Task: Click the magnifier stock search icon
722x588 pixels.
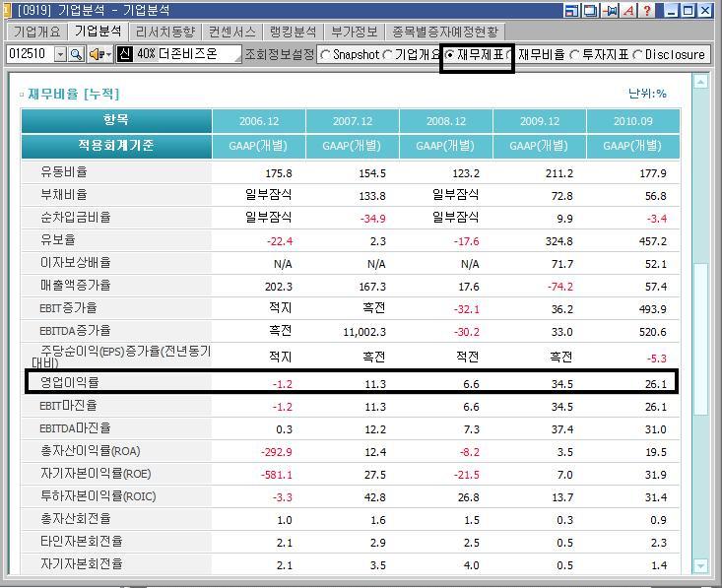Action: [76, 54]
